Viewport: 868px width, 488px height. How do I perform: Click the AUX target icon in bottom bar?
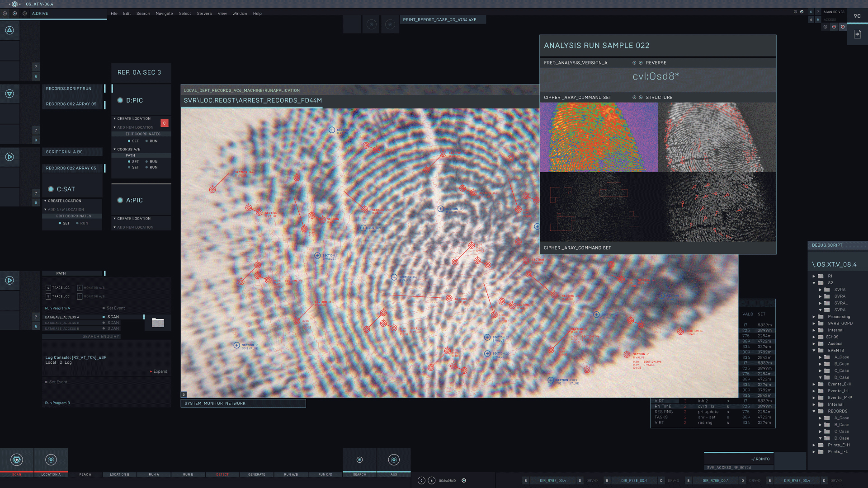(394, 460)
